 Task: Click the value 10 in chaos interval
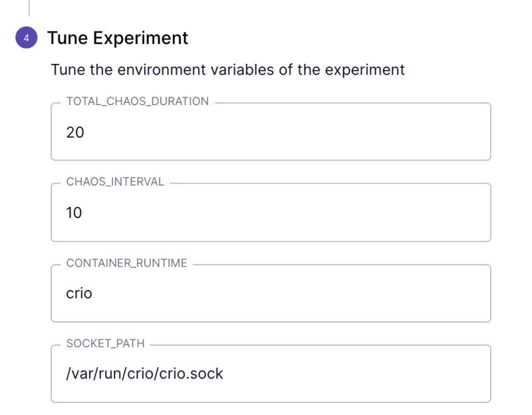click(74, 213)
